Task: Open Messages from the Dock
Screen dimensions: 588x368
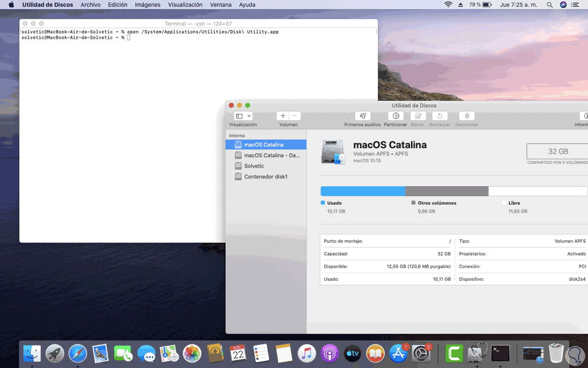Action: (x=146, y=353)
